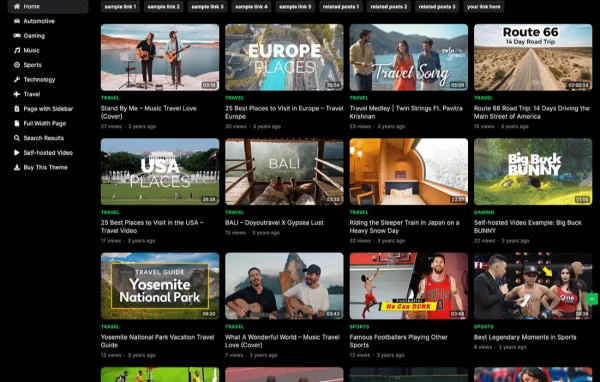Viewport: 600px width, 382px height.
Task: Click the GAMING tag under Big Buck Bunny
Action: click(x=484, y=212)
